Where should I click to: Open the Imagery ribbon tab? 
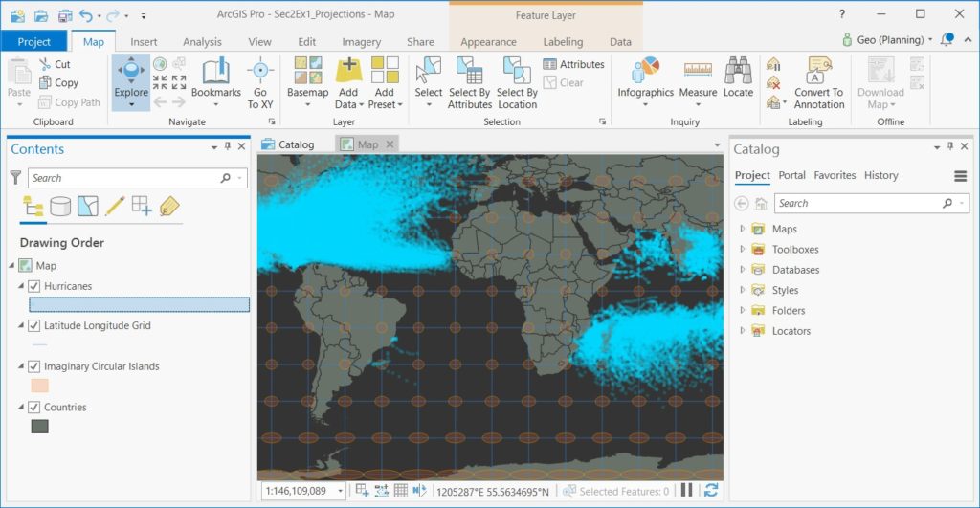point(361,42)
